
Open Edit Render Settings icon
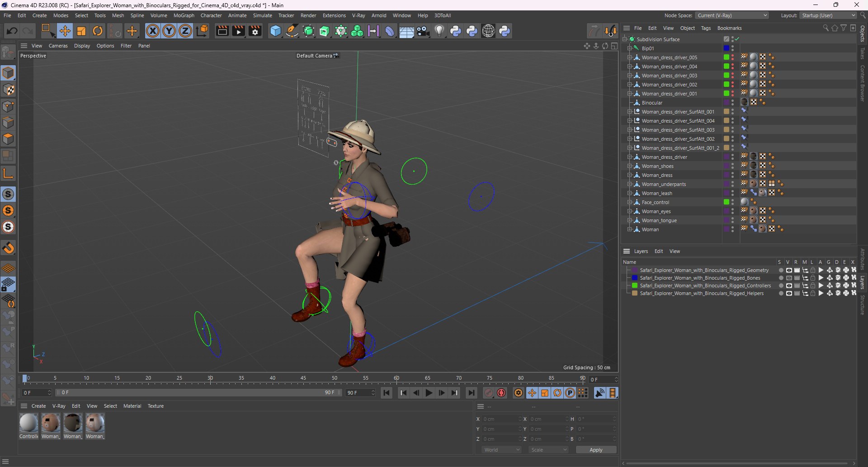click(255, 31)
